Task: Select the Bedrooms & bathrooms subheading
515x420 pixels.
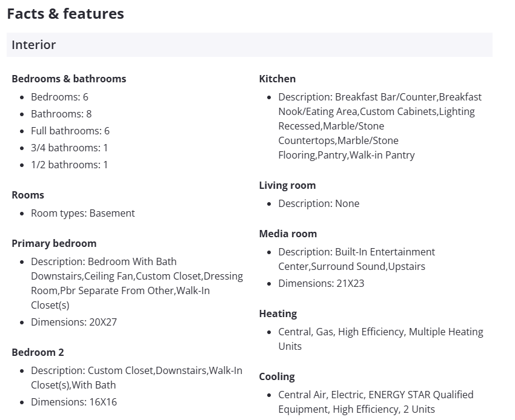Action: tap(69, 79)
